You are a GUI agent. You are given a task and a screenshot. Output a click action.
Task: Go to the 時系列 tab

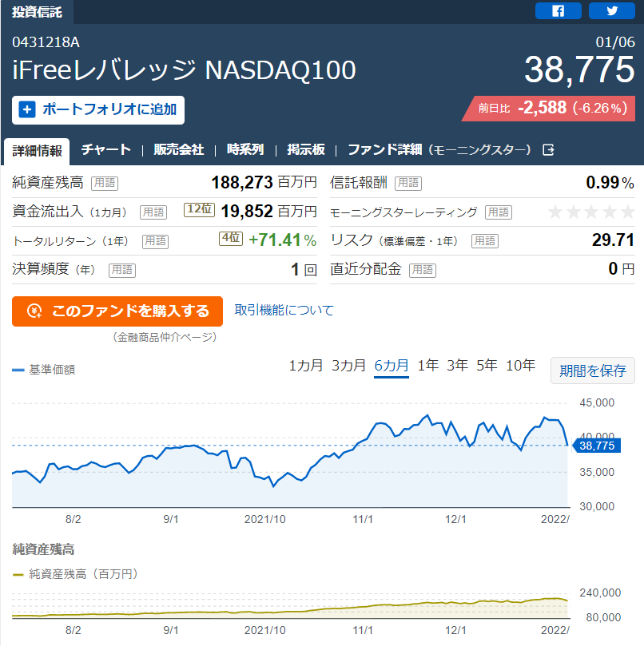pos(245,149)
